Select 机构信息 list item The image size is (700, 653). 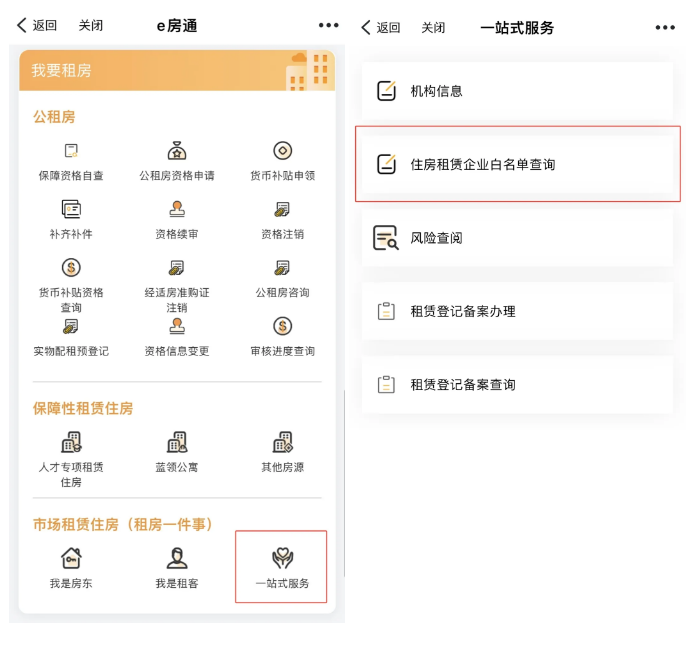point(516,91)
